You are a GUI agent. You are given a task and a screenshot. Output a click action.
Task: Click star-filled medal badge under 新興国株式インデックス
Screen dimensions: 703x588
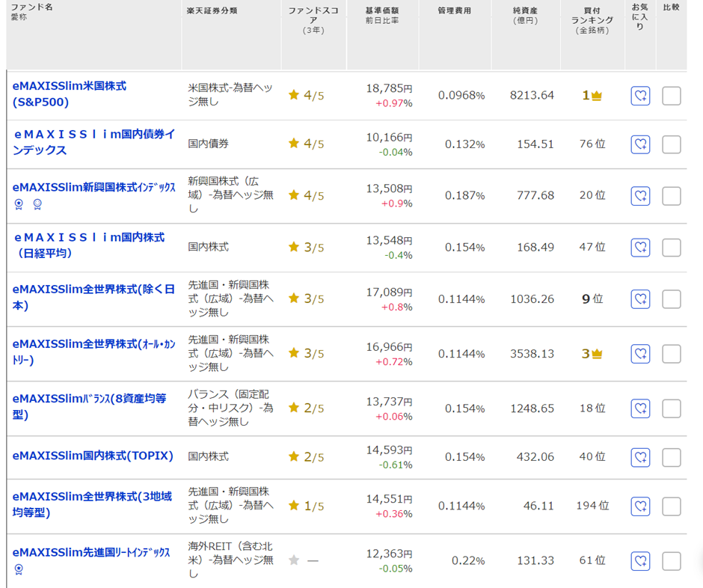click(19, 204)
